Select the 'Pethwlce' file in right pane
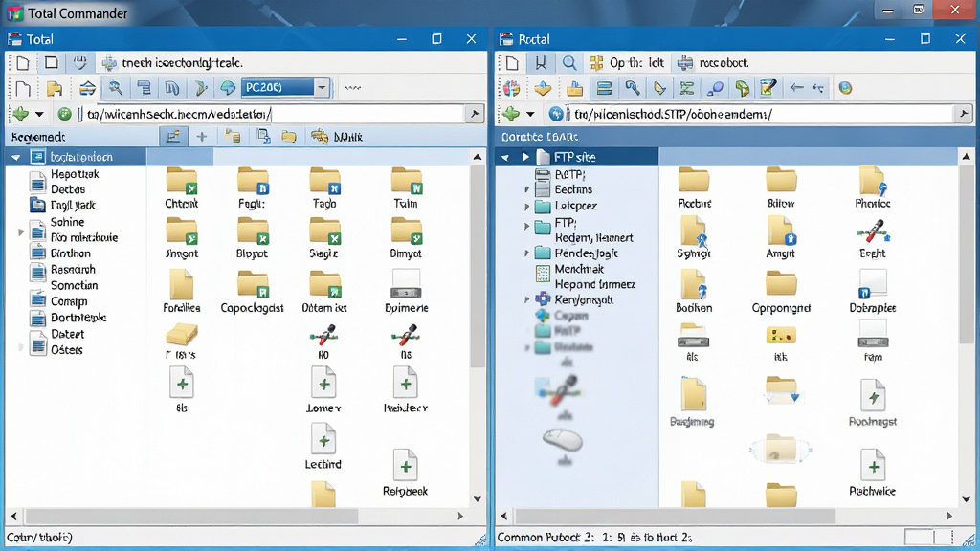This screenshot has height=551, width=980. pos(873,473)
